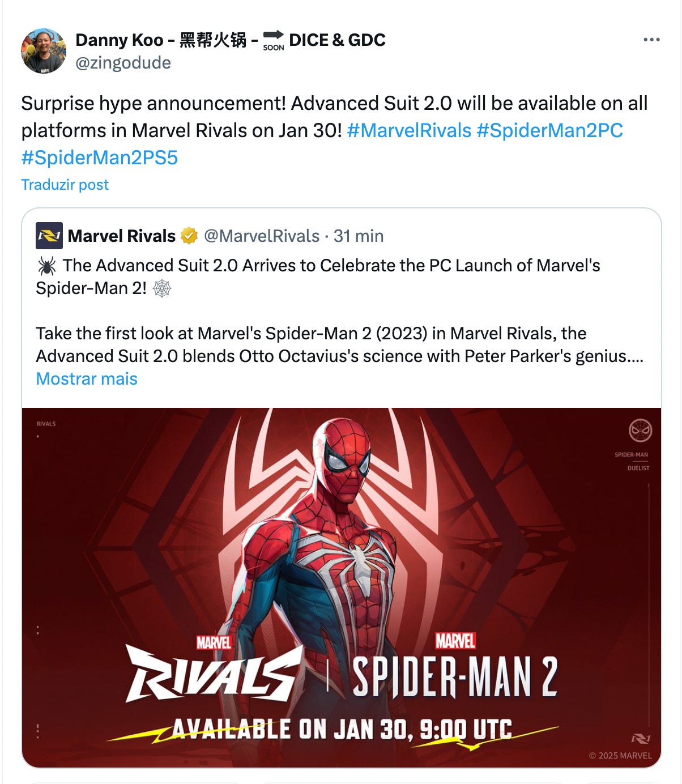Click the gold verified badge beside Marvel Rivals
Viewport: 682px width, 784px height.
tap(189, 236)
